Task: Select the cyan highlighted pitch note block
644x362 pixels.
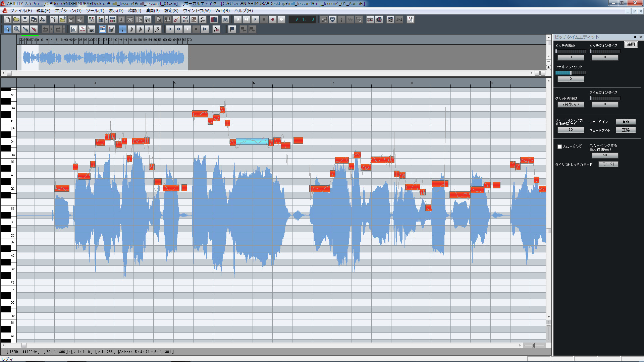Action: 252,141
